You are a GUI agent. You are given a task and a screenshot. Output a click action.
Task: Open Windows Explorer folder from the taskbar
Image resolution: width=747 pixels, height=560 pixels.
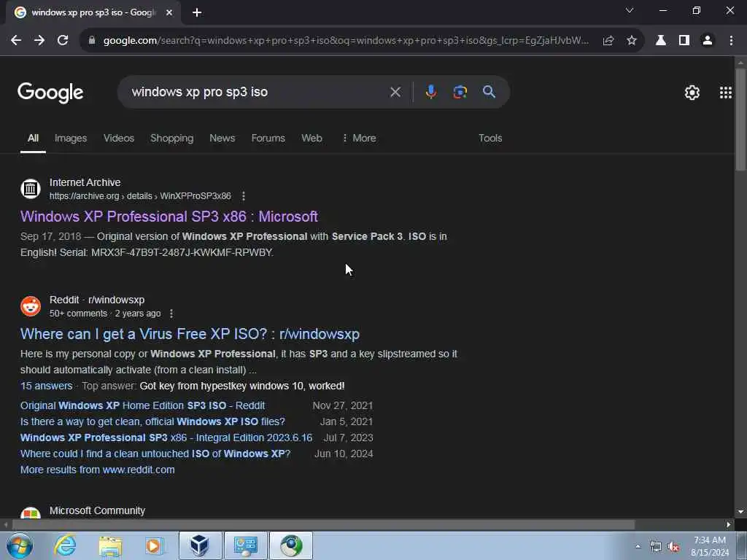pos(111,545)
